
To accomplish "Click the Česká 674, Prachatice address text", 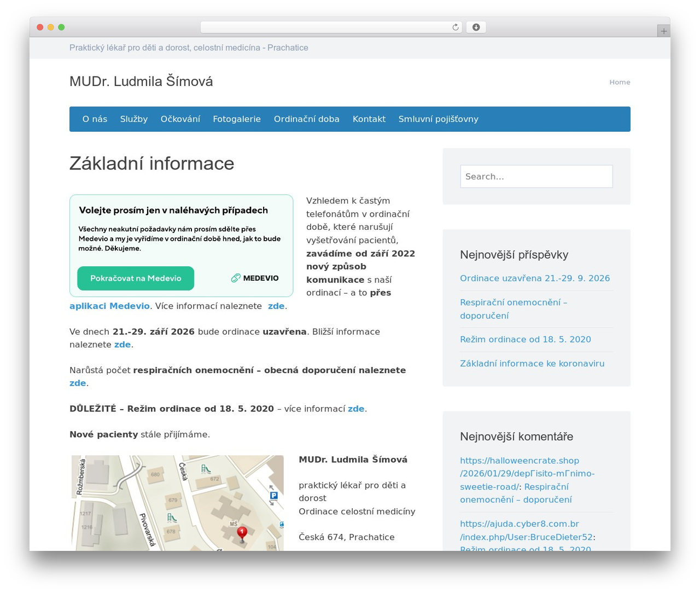I will click(x=347, y=537).
